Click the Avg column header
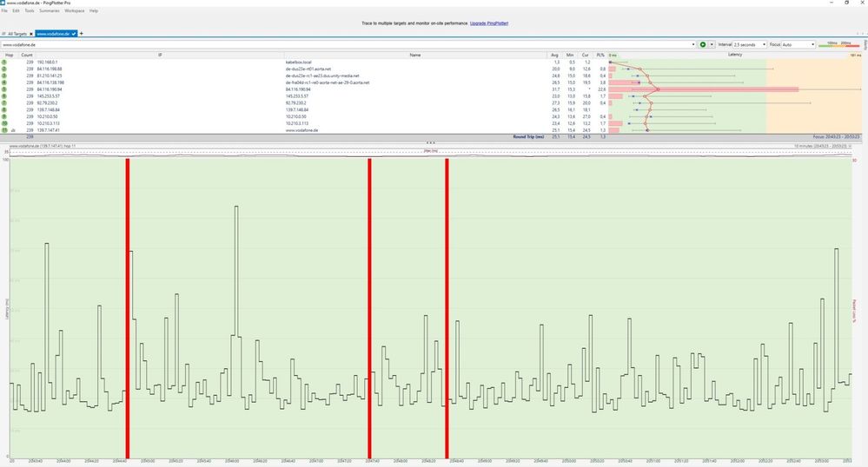868x467 pixels. (554, 55)
